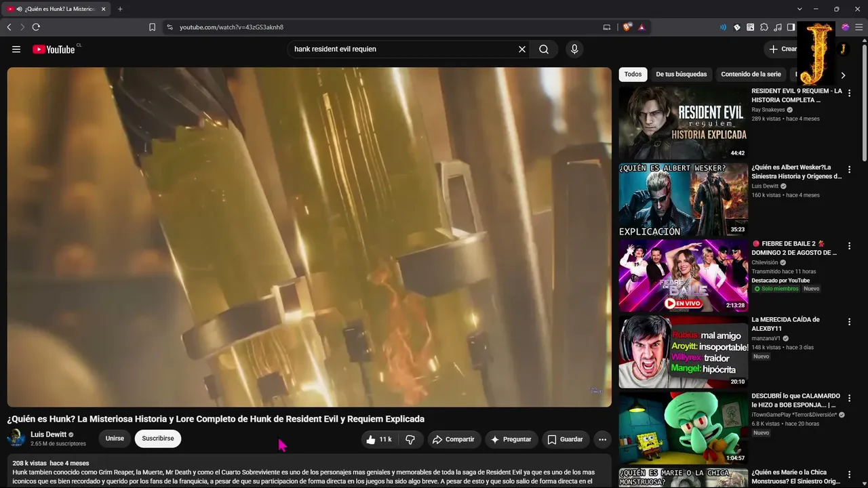Open options for ¿Quién es Albert Wesker? video
The width and height of the screenshot is (868, 488).
tap(849, 170)
